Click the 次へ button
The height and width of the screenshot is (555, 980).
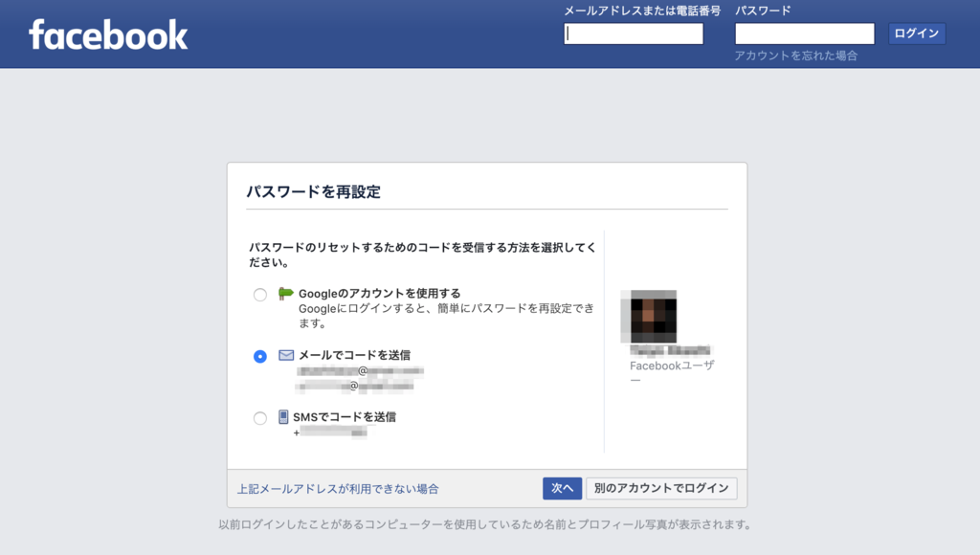562,488
